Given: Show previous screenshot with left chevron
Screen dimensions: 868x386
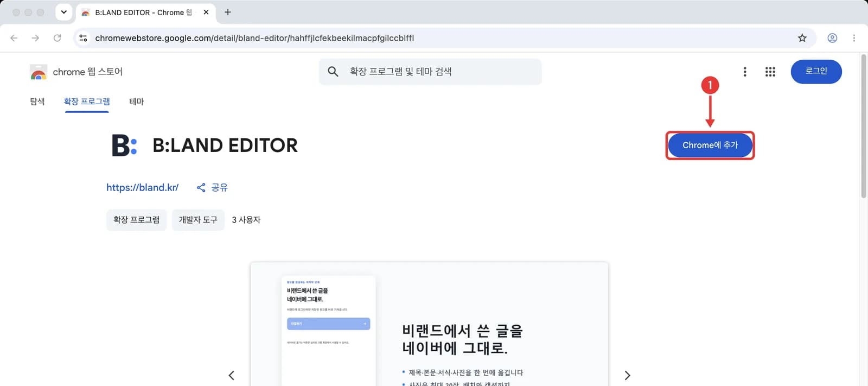Looking at the screenshot, I should [232, 375].
